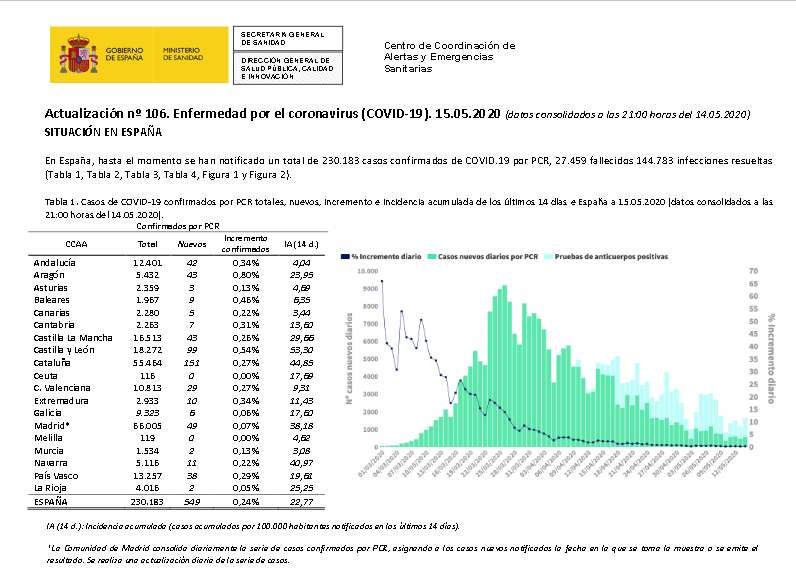This screenshot has height=583, width=796.
Task: Click the light cyan 'Pruebas de anticuerpos positivas' legend swatch
Action: coord(548,256)
